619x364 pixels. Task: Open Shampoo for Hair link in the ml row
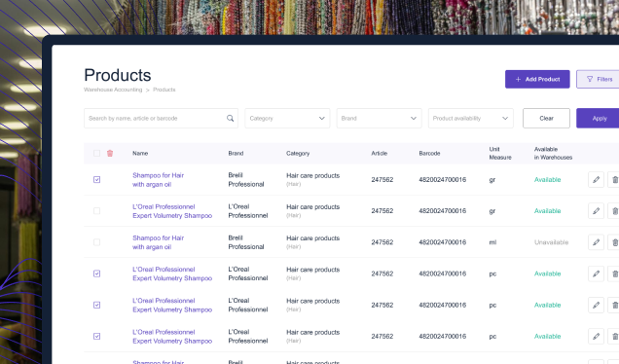(159, 242)
